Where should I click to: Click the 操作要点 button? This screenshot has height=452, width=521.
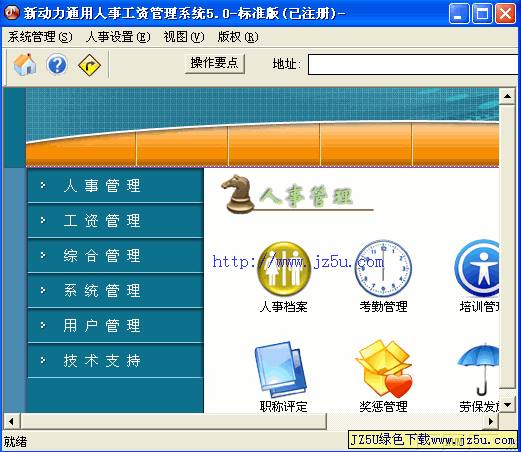click(x=215, y=63)
